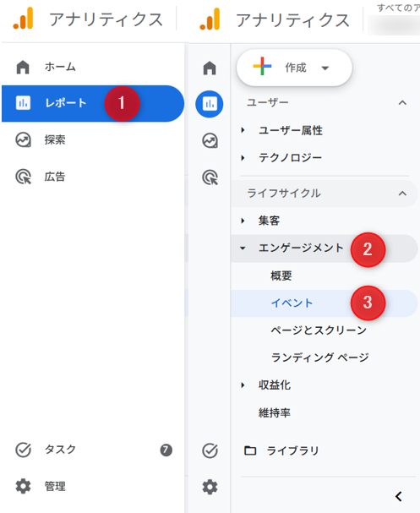This screenshot has height=513, width=420.
Task: Click the task checkmark icon in the collapsed rail
Action: point(210,450)
